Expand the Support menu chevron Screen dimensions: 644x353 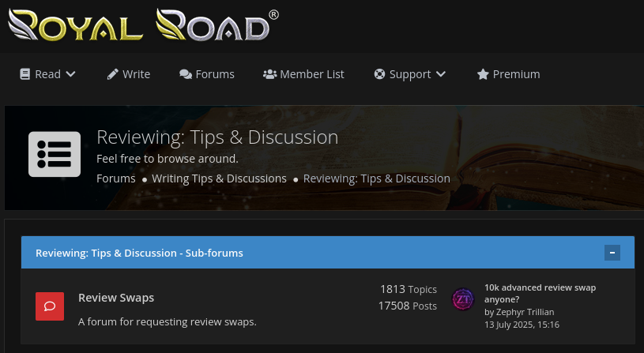(x=441, y=74)
